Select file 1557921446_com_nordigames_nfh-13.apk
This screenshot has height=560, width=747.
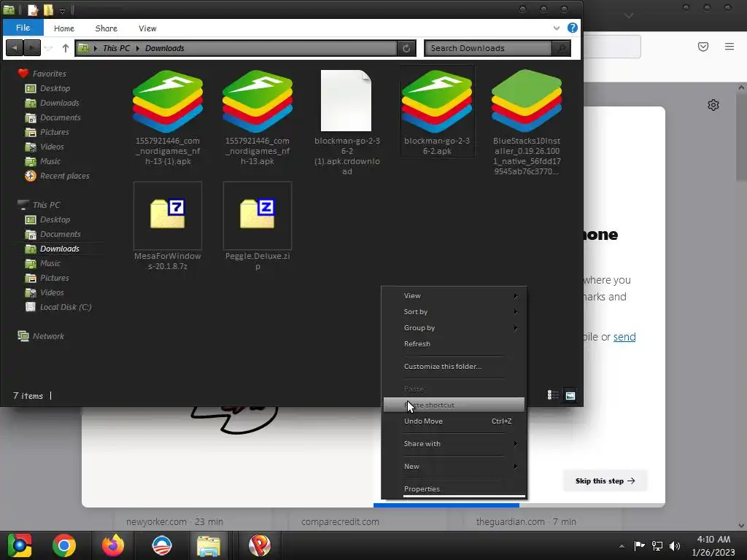coord(258,117)
